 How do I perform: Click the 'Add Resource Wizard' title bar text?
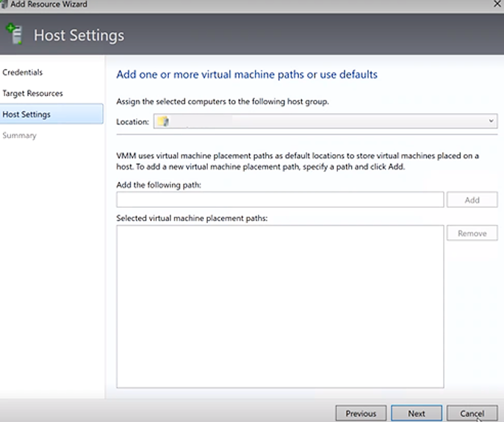click(x=48, y=4)
